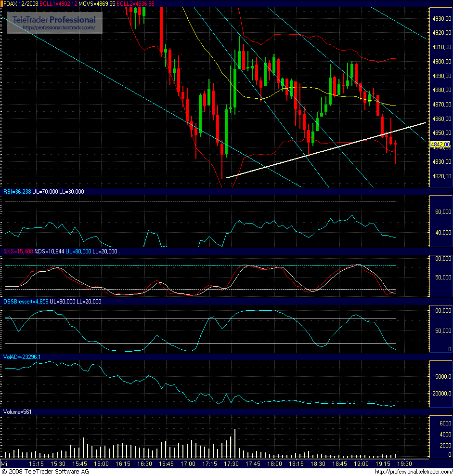The height and width of the screenshot is (476, 453).
Task: Click the BOLL1=4902,12 indicator label
Action: point(58,4)
